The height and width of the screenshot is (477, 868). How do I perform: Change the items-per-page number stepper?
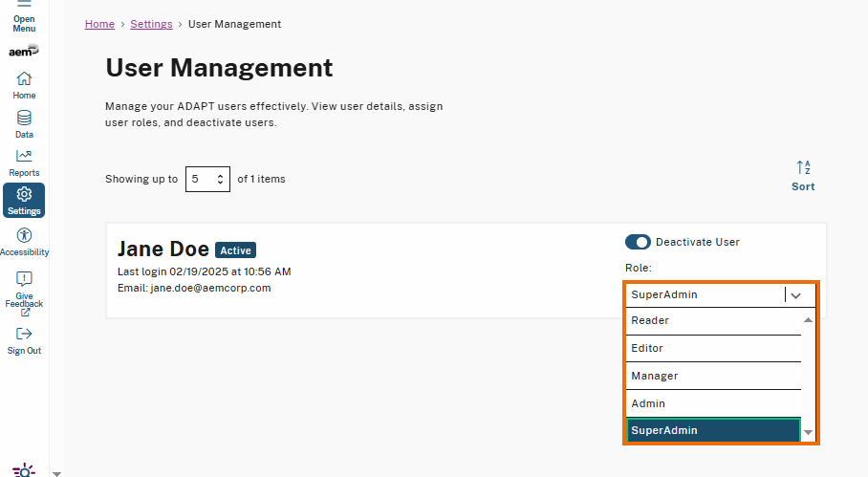click(x=221, y=179)
